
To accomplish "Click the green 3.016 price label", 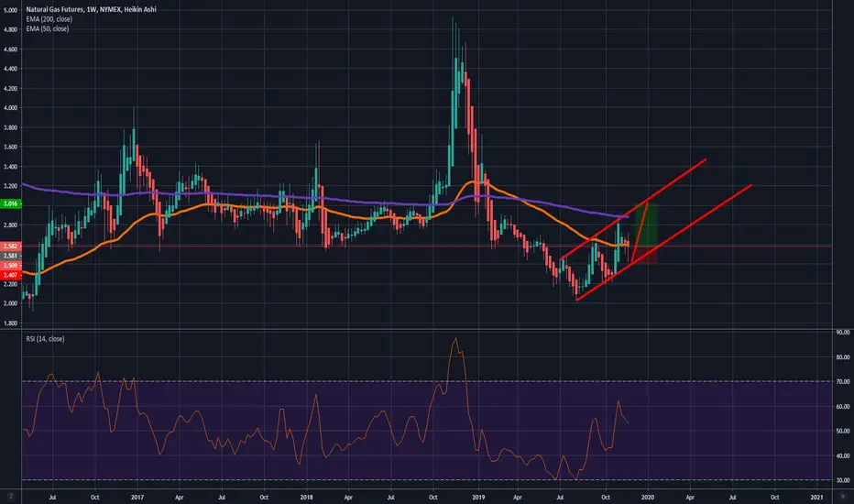I will point(10,203).
